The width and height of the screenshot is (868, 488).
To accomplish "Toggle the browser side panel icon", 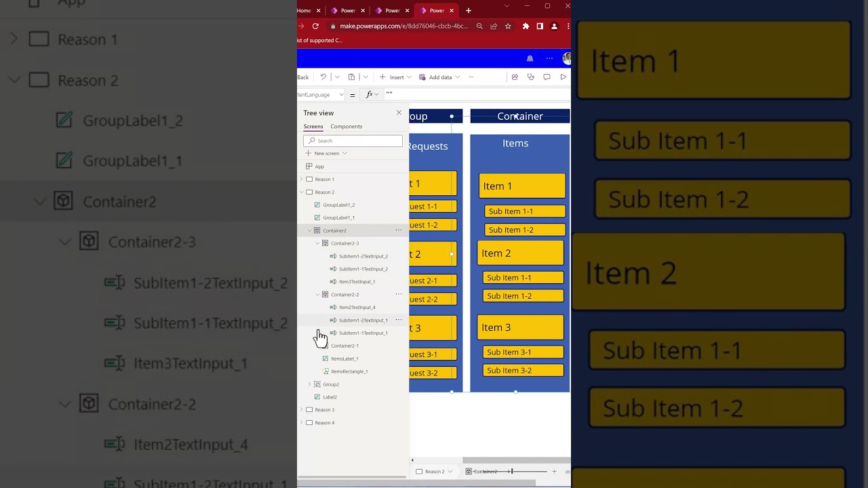I will click(x=540, y=26).
